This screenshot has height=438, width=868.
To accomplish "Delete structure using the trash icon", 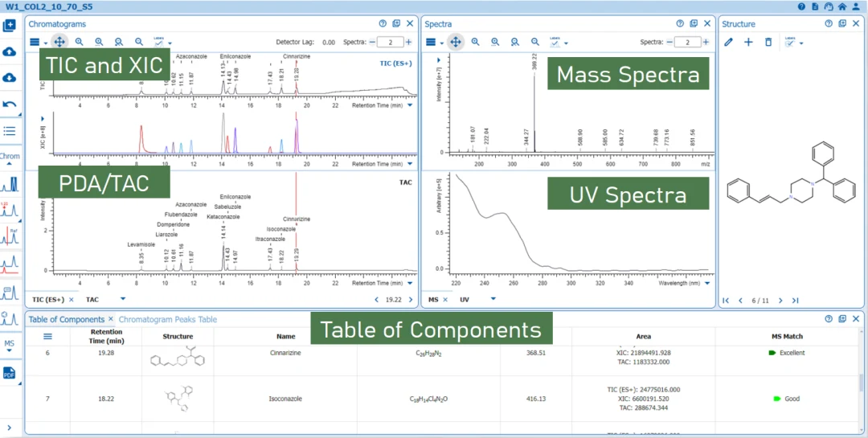I will click(768, 42).
